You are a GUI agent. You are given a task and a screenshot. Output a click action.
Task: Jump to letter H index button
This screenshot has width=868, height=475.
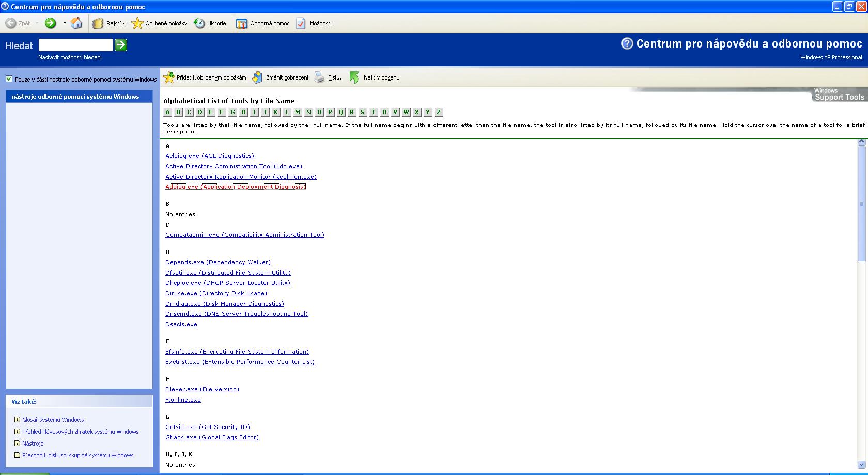(x=243, y=112)
